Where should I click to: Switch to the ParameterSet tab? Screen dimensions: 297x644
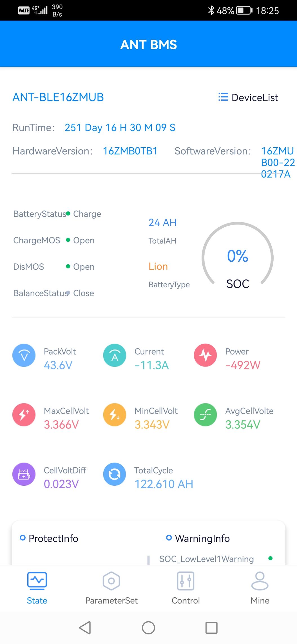point(111,588)
